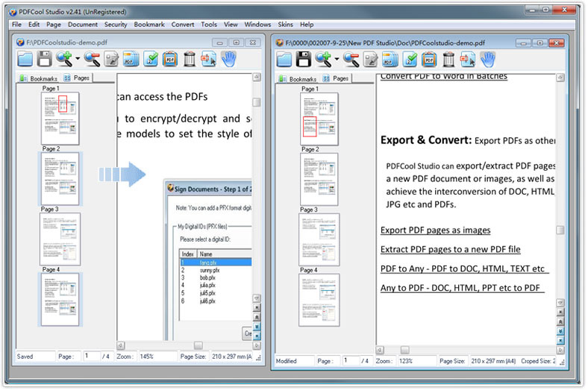
Task: Select the Page 3 thumbnail in the left window
Action: tap(60, 239)
